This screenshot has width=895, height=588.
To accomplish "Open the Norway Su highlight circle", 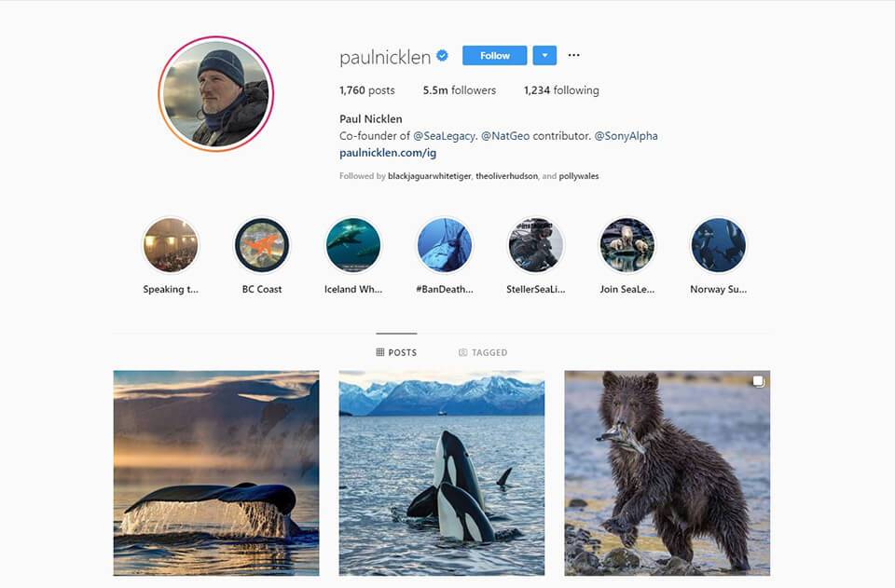I will (x=719, y=245).
